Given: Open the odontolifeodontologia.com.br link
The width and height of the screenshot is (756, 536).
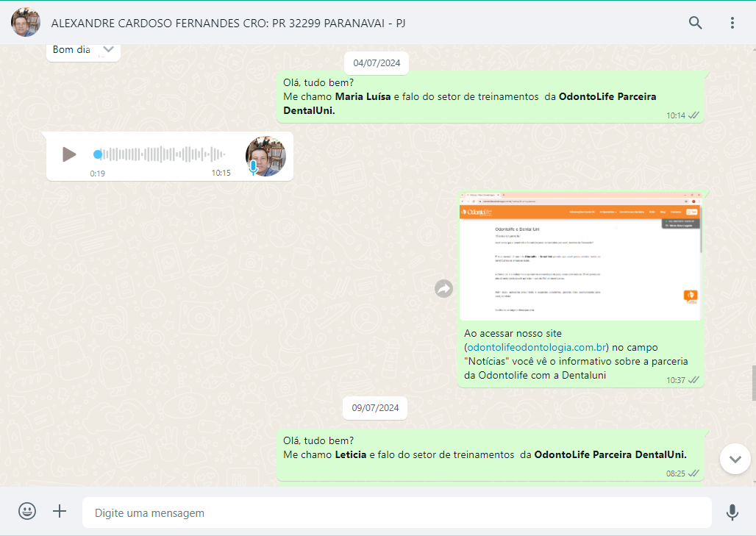Looking at the screenshot, I should [537, 347].
